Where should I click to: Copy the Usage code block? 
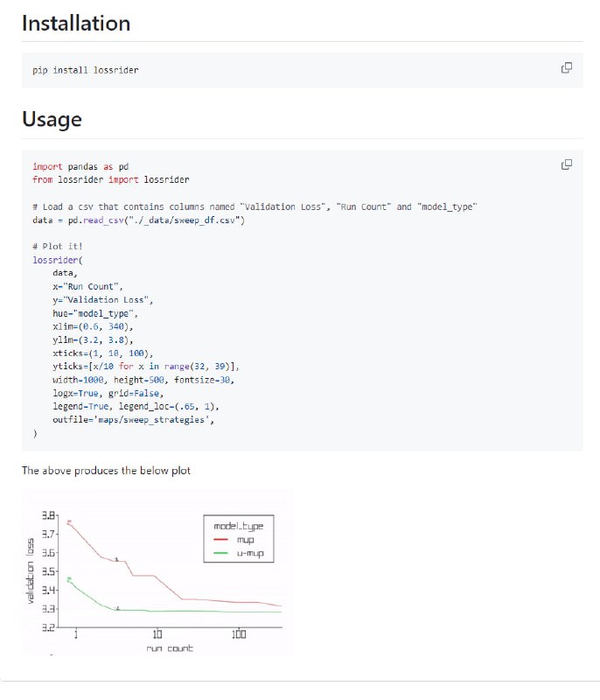tap(566, 164)
